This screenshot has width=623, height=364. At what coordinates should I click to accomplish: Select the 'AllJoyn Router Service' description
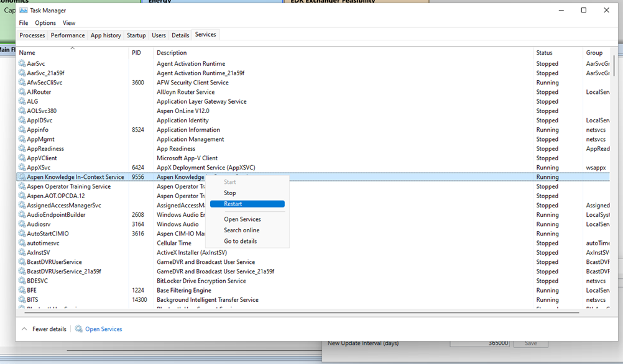pos(185,92)
